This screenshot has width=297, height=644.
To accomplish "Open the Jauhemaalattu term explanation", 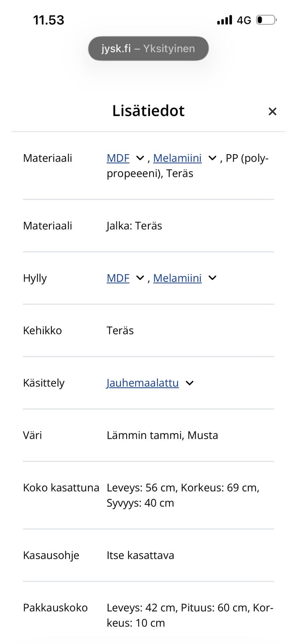I will pyautogui.click(x=142, y=383).
